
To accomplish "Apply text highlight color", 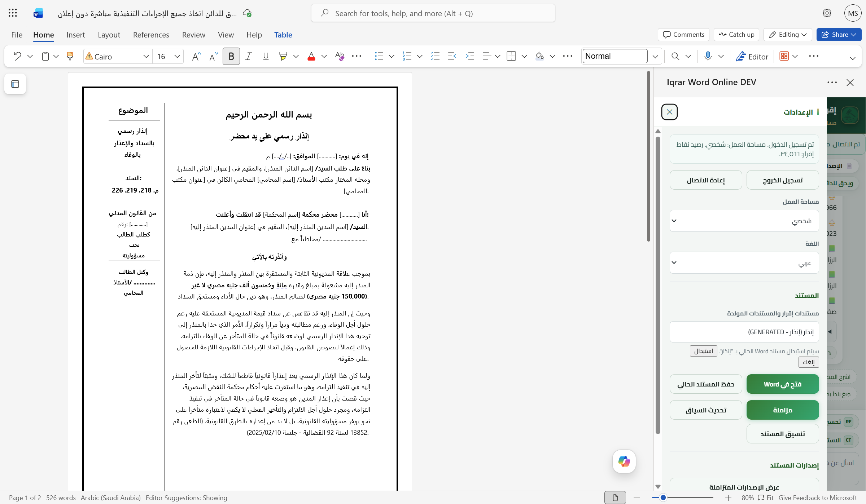I will pos(283,56).
